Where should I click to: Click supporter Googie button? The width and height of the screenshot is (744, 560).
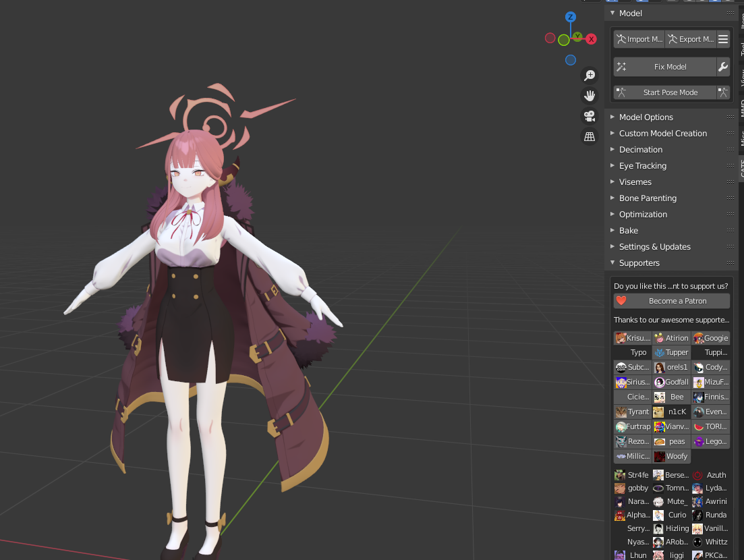click(710, 338)
